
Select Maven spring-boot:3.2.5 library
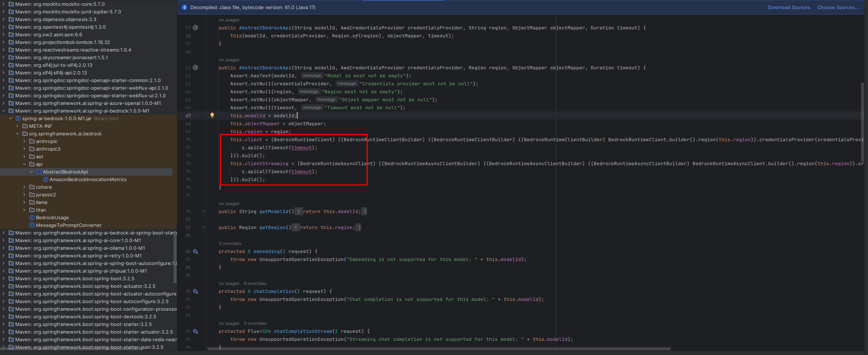pyautogui.click(x=75, y=278)
